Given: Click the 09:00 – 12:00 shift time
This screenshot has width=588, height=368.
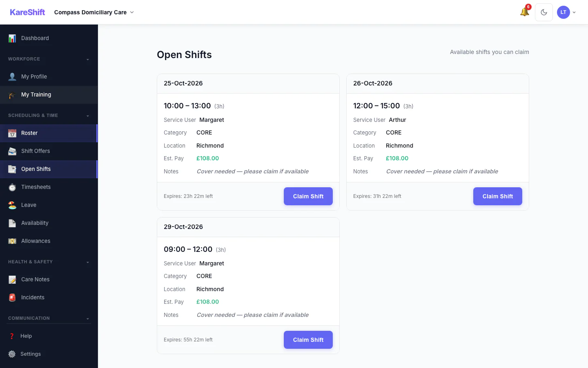Looking at the screenshot, I should (x=188, y=249).
